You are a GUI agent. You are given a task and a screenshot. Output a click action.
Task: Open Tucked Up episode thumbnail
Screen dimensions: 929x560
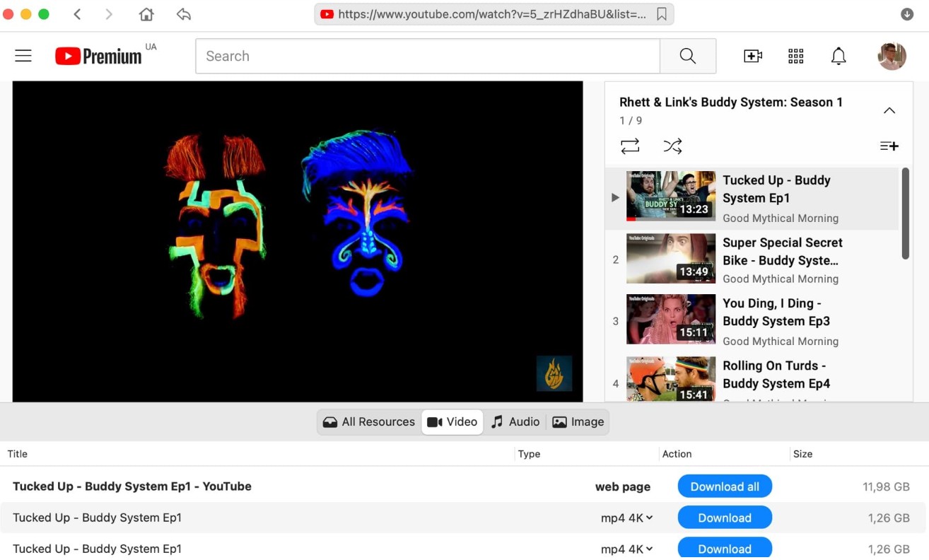(x=671, y=196)
